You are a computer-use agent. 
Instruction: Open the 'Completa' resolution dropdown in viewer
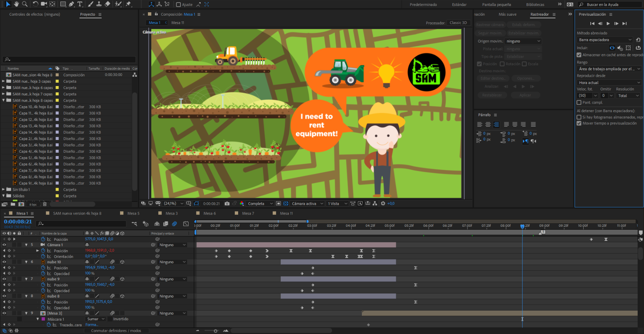pos(260,204)
